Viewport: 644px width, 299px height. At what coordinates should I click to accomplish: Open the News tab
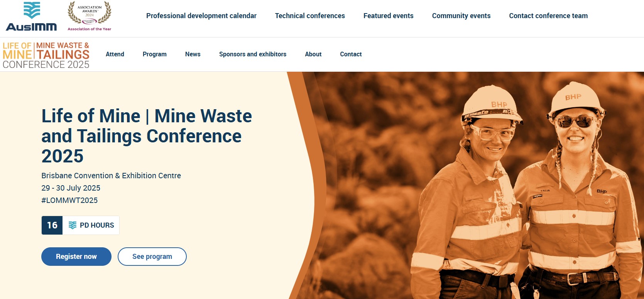point(193,54)
